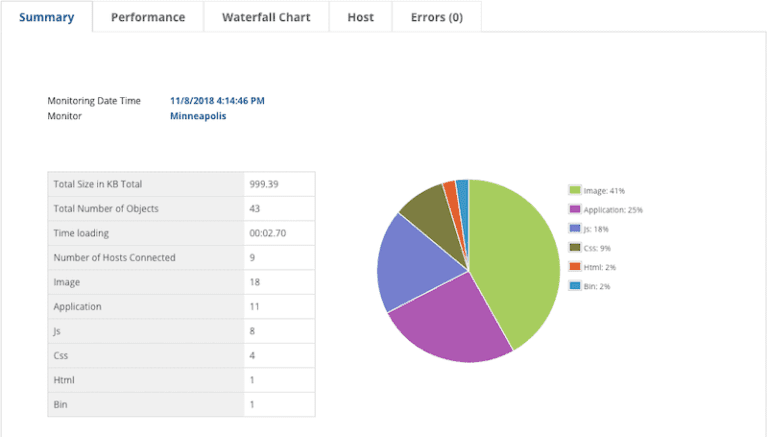This screenshot has height=437, width=768.
Task: Click the green Image legend swatch
Action: 575,190
